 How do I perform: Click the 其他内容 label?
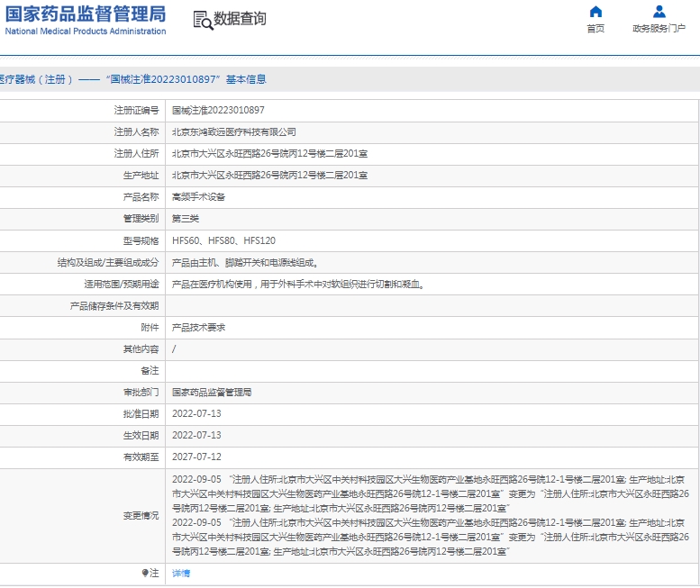click(x=141, y=348)
